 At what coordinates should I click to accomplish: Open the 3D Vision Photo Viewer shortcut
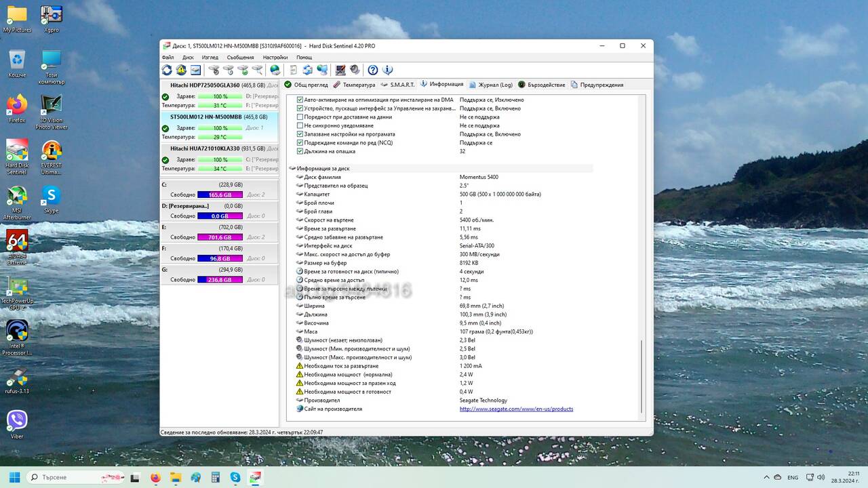52,112
